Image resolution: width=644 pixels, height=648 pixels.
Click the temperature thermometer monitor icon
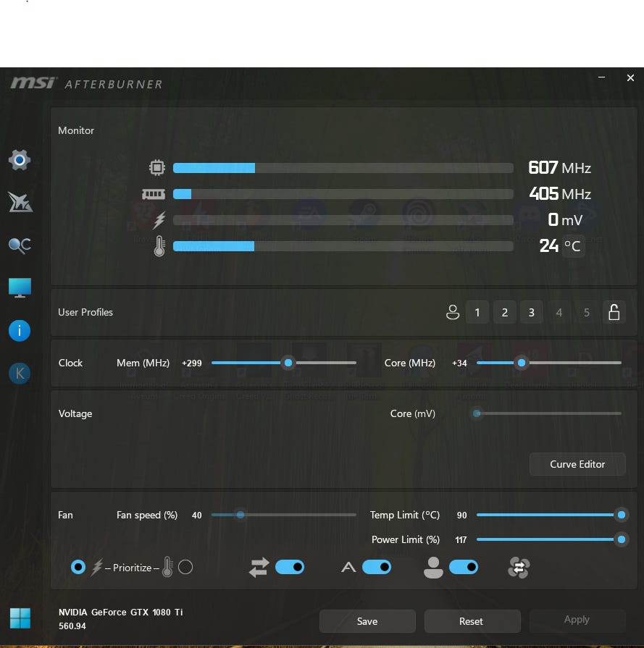(159, 246)
